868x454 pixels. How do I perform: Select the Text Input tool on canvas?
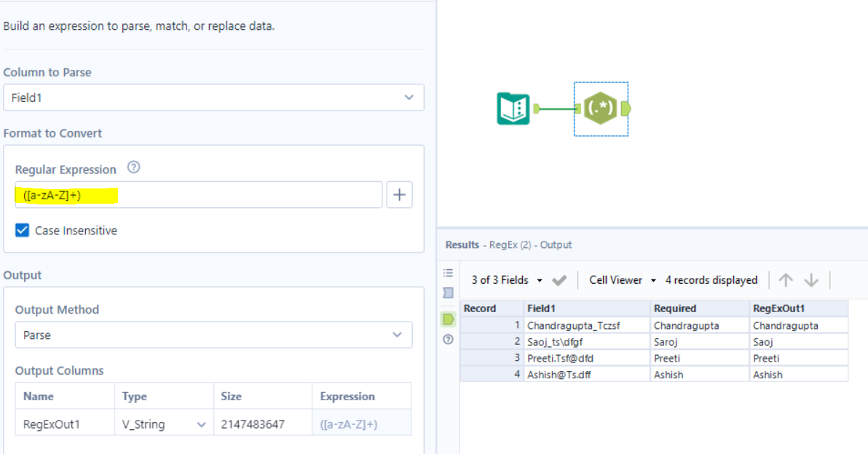pos(513,108)
